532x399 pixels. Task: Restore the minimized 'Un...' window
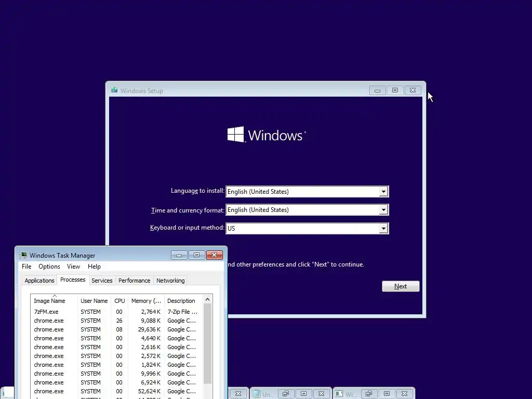click(x=286, y=394)
